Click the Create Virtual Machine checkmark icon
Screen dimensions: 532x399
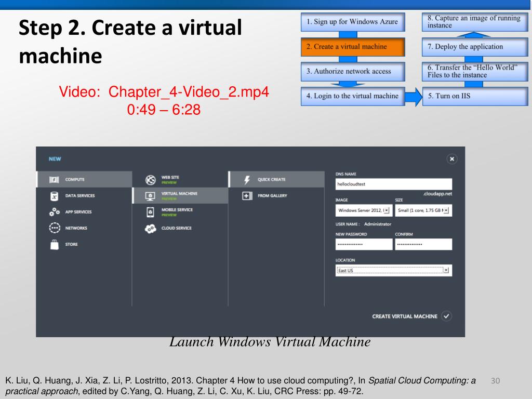pyautogui.click(x=446, y=316)
